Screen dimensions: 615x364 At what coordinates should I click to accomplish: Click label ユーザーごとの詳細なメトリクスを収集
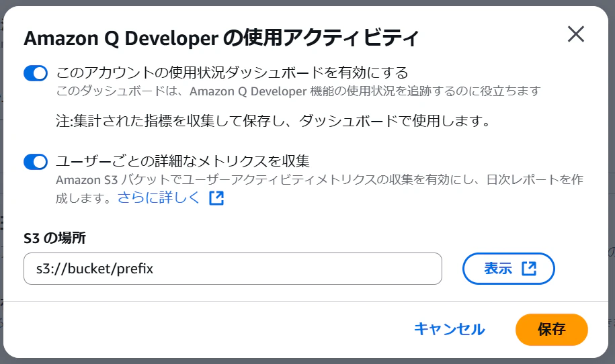click(x=183, y=161)
